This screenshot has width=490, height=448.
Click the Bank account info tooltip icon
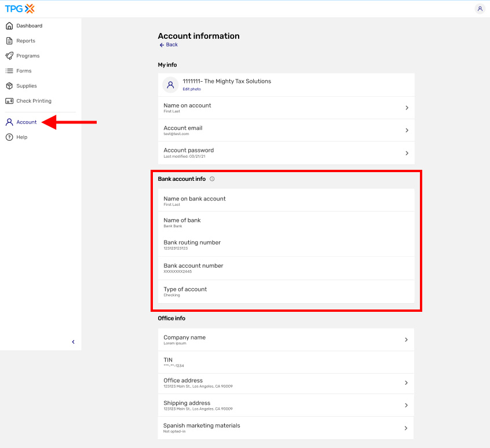212,179
